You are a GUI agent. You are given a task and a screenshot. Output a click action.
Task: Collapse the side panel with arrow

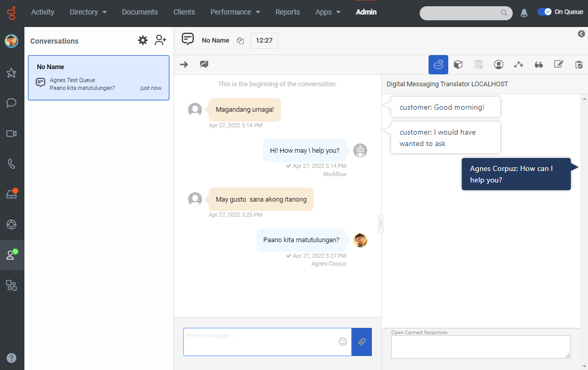pos(581,34)
